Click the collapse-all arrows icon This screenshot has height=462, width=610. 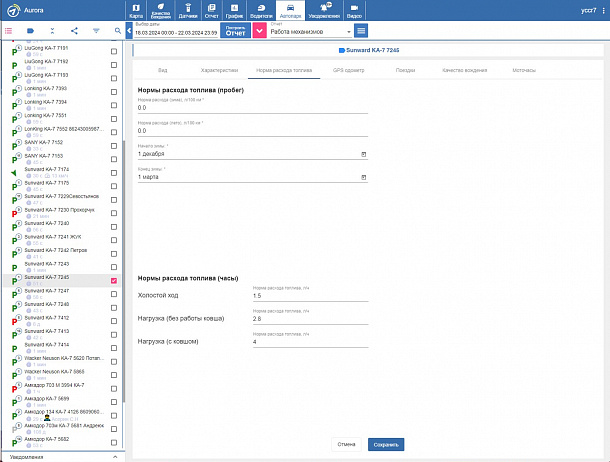pos(52,31)
